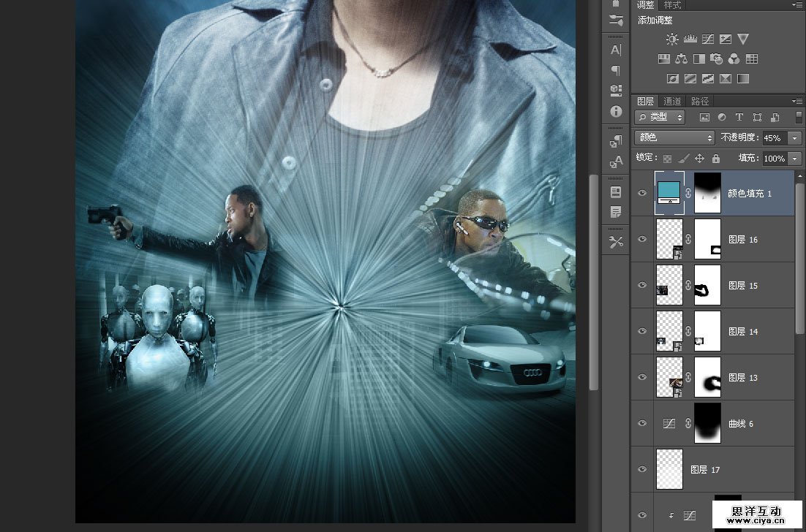Image resolution: width=806 pixels, height=532 pixels.
Task: Add a Brightness/Contrast adjustment
Action: [672, 39]
